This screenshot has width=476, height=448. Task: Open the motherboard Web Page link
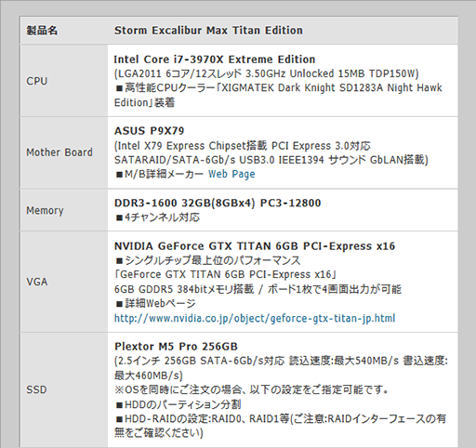pyautogui.click(x=231, y=174)
